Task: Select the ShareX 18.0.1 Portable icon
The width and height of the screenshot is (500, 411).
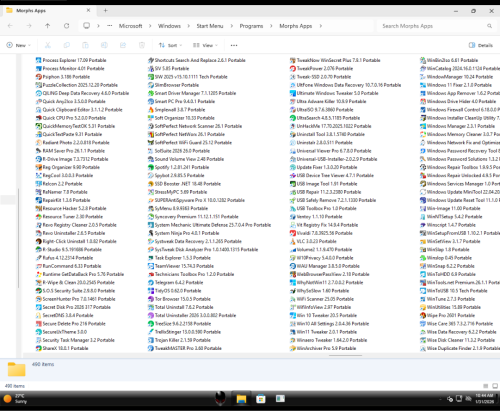Action: coord(39,348)
